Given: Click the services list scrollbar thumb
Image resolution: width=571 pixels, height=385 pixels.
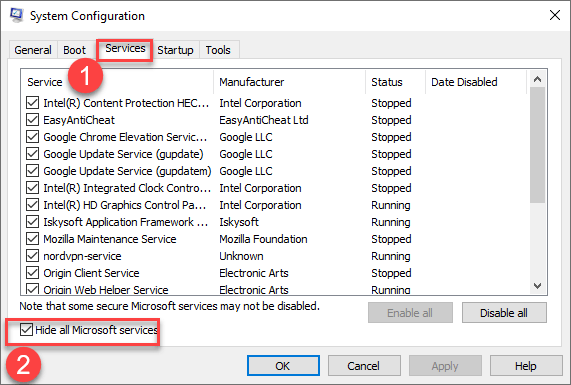Looking at the screenshot, I should coord(537,145).
